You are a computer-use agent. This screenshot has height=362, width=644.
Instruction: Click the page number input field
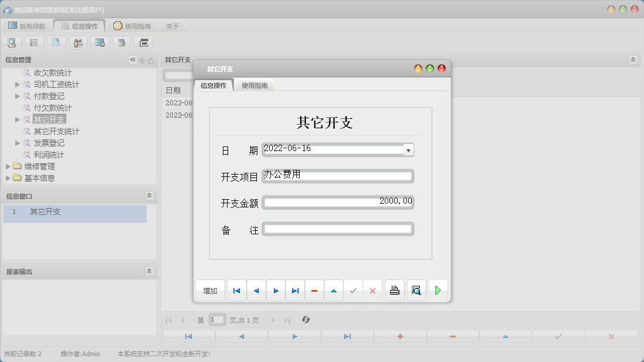(216, 320)
